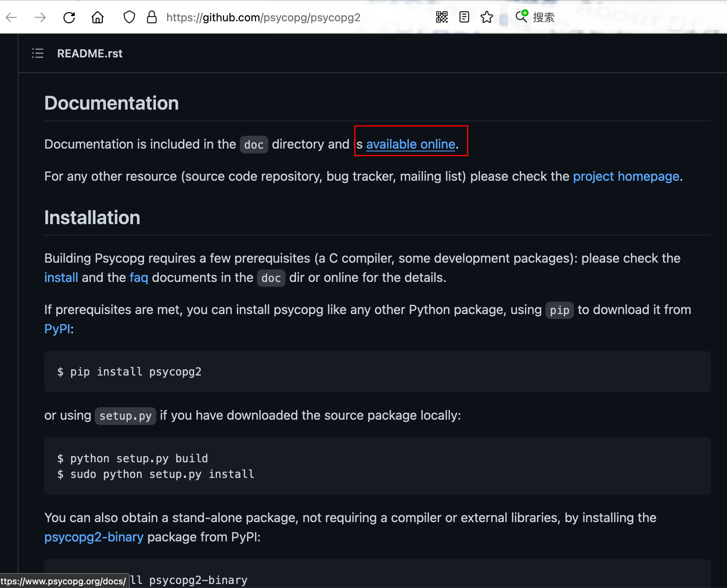The width and height of the screenshot is (727, 588).
Task: Open the 'faq' document link
Action: tap(139, 278)
